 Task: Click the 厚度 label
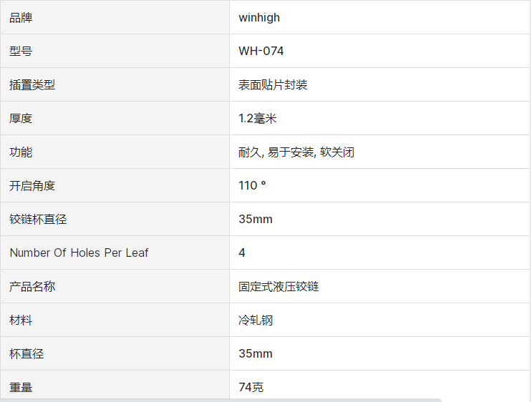(21, 119)
